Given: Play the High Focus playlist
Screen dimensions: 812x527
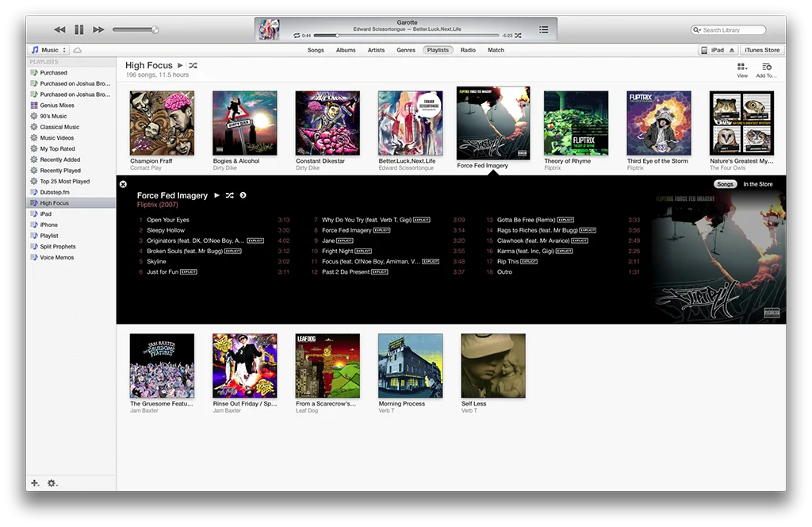Looking at the screenshot, I should tap(180, 65).
